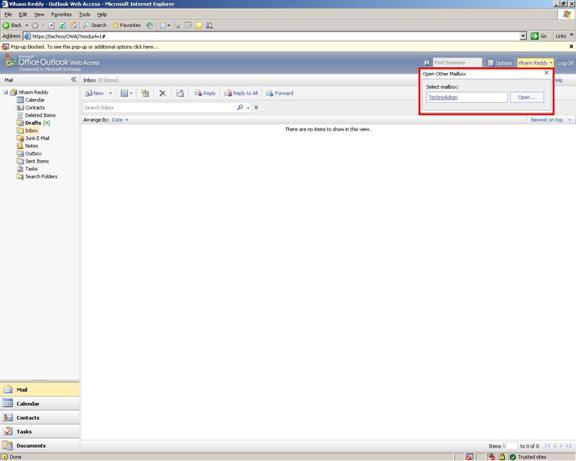The image size is (576, 461).
Task: Click the Print icon in the browser toolbar
Action: pyautogui.click(x=177, y=25)
